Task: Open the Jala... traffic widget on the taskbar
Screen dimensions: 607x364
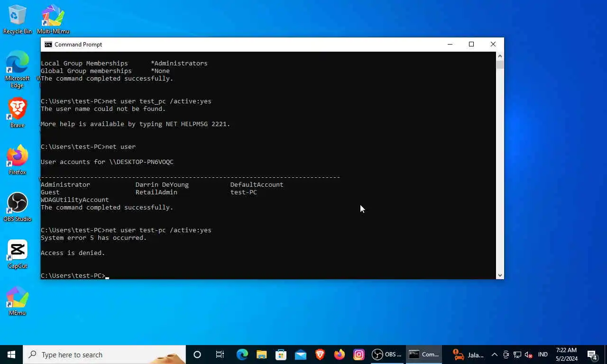Action: point(468,355)
